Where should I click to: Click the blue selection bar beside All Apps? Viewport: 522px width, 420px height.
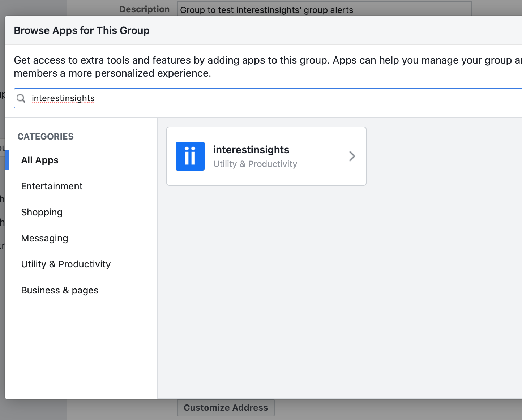(7, 160)
